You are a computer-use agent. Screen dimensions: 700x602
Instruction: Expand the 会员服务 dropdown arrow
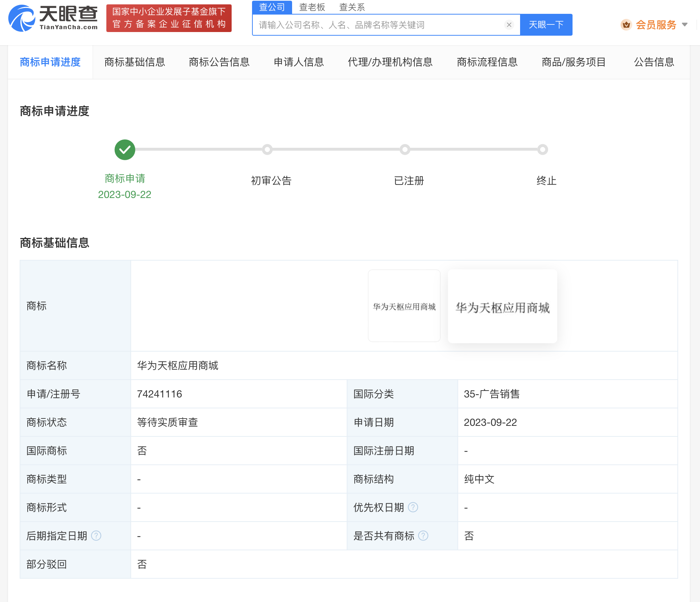(x=685, y=25)
